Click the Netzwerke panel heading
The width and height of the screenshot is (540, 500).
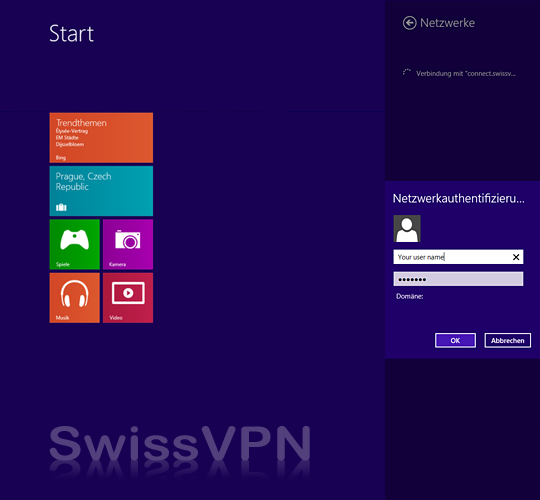(447, 23)
